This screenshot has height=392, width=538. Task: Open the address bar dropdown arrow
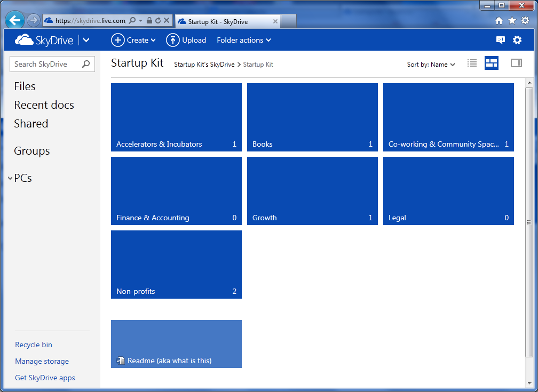pos(141,21)
